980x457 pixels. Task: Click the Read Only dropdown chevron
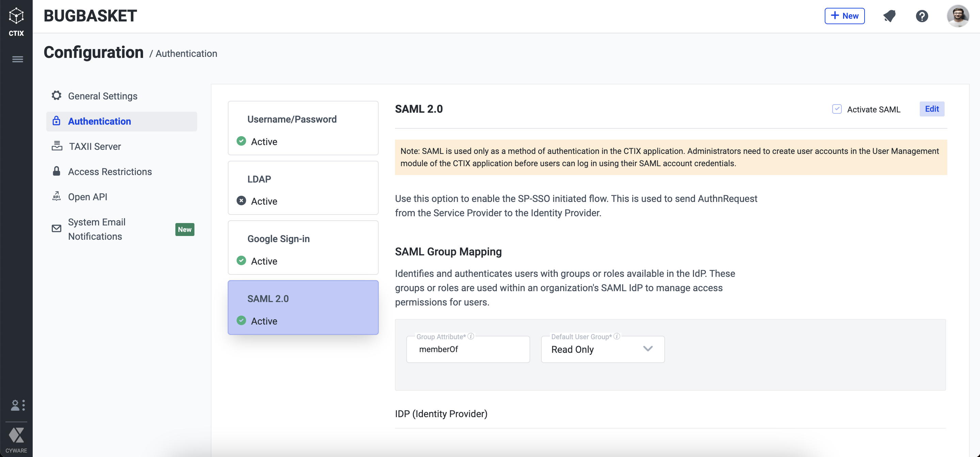[x=648, y=349]
